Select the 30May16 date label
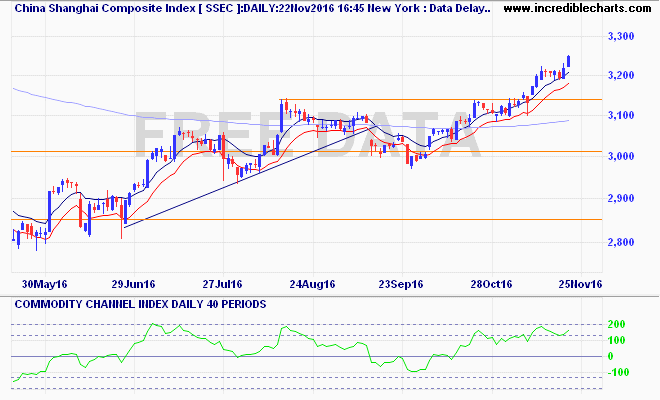Image resolution: width=660 pixels, height=400 pixels. [x=44, y=283]
